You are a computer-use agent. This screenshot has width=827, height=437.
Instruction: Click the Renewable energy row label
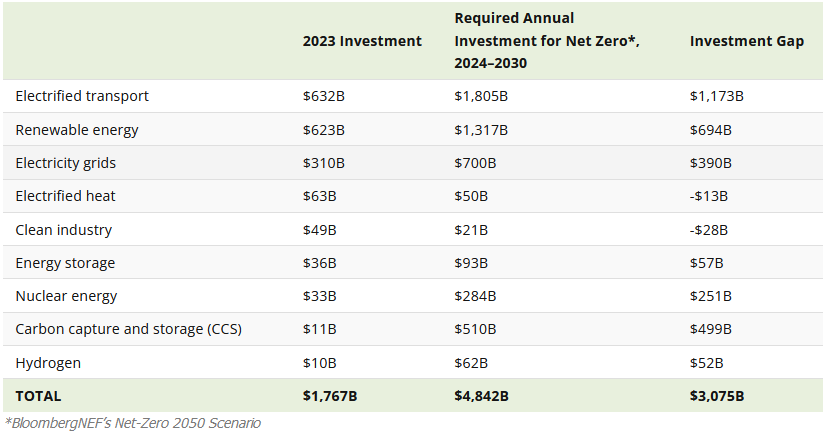(77, 130)
